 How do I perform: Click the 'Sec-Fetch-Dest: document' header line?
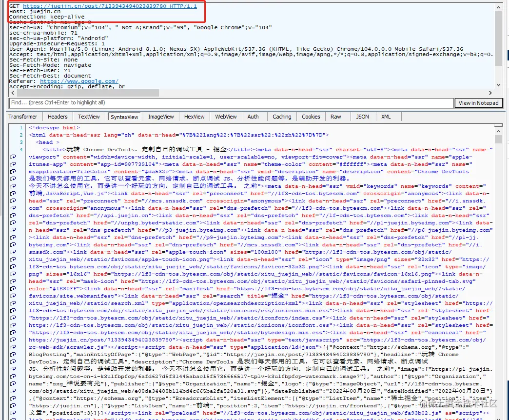(50, 76)
